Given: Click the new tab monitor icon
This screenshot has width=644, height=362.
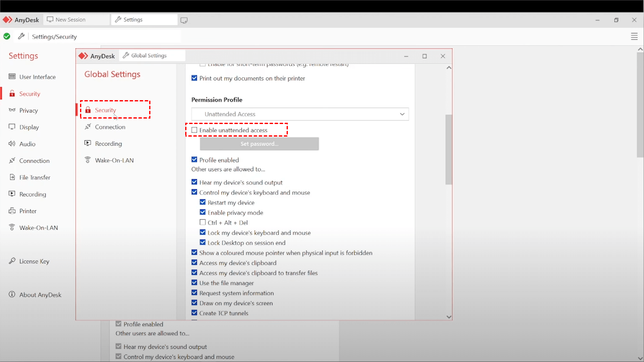Looking at the screenshot, I should (184, 20).
